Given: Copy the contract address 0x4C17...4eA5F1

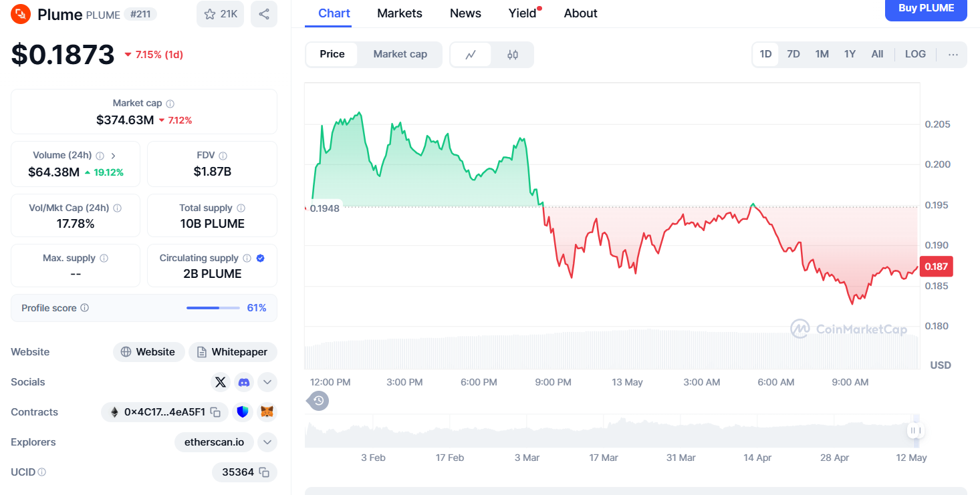Looking at the screenshot, I should pos(215,412).
